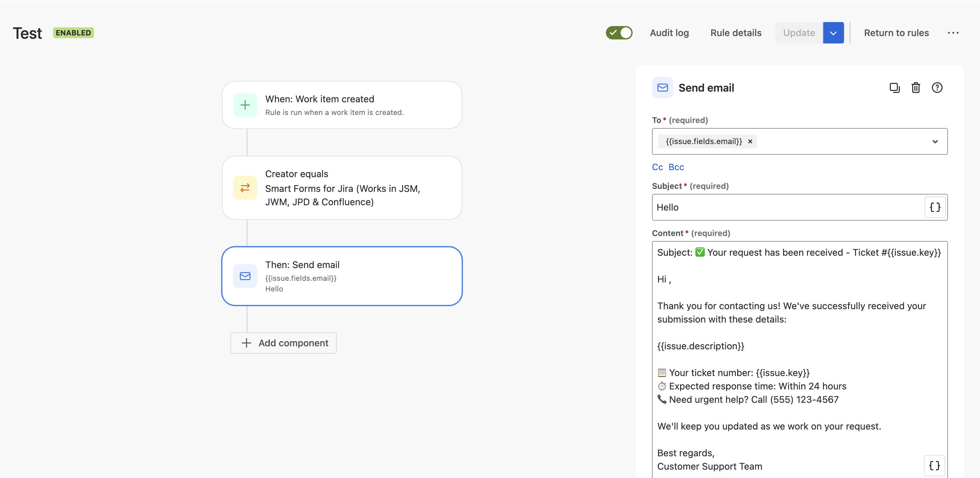Add a Bcc recipient field

[x=676, y=167]
